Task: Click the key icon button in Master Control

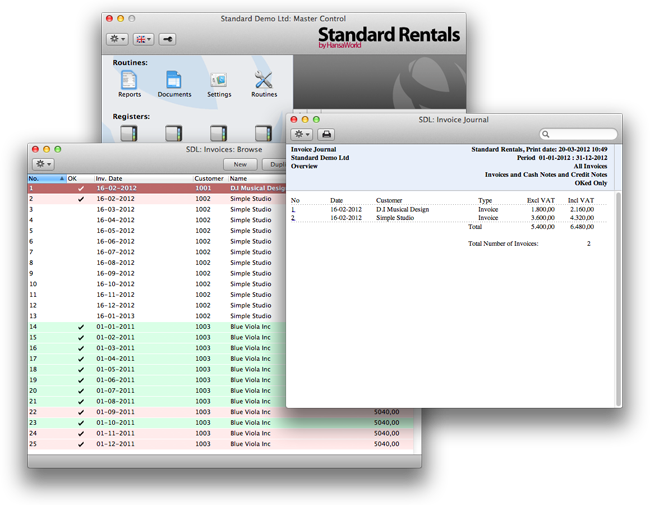Action: click(167, 39)
